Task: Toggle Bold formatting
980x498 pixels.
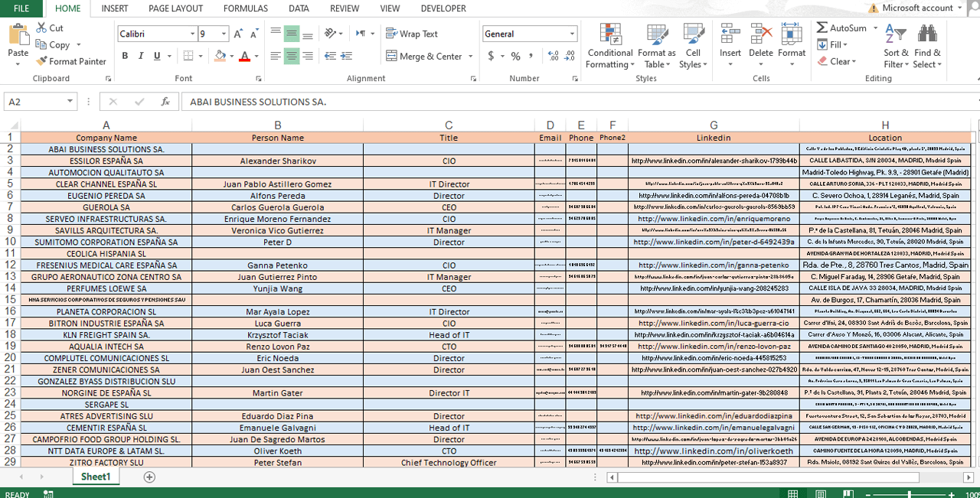Action: 125,56
